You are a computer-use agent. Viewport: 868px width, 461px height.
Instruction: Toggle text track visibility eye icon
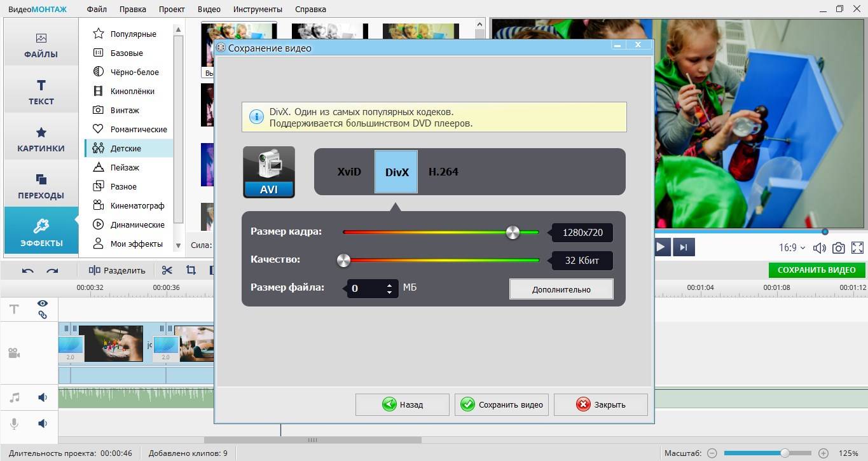pos(43,303)
